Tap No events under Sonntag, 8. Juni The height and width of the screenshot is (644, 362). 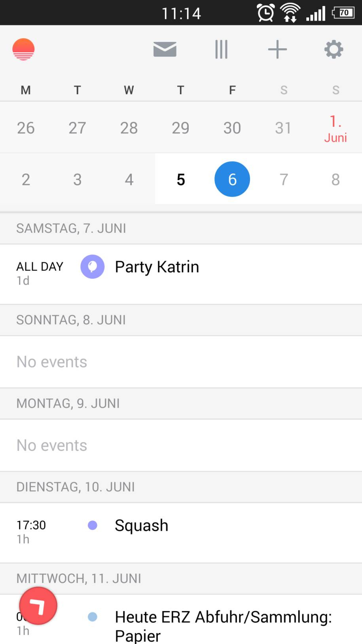coord(52,362)
